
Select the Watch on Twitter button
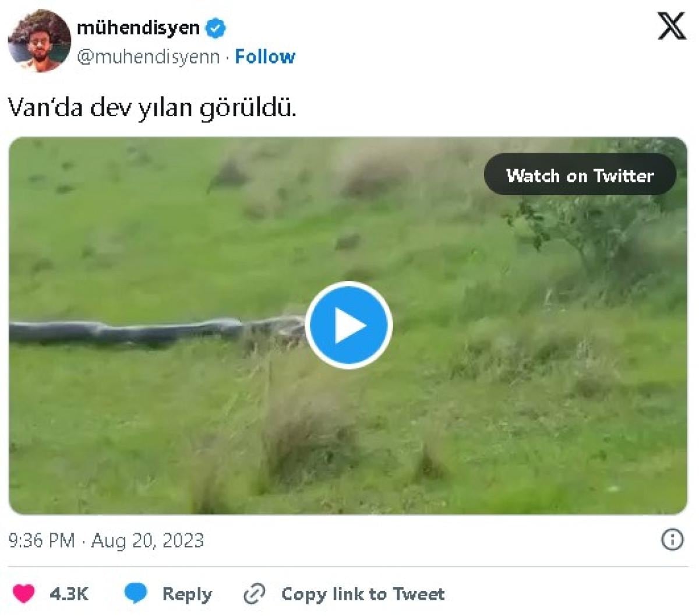(x=580, y=175)
